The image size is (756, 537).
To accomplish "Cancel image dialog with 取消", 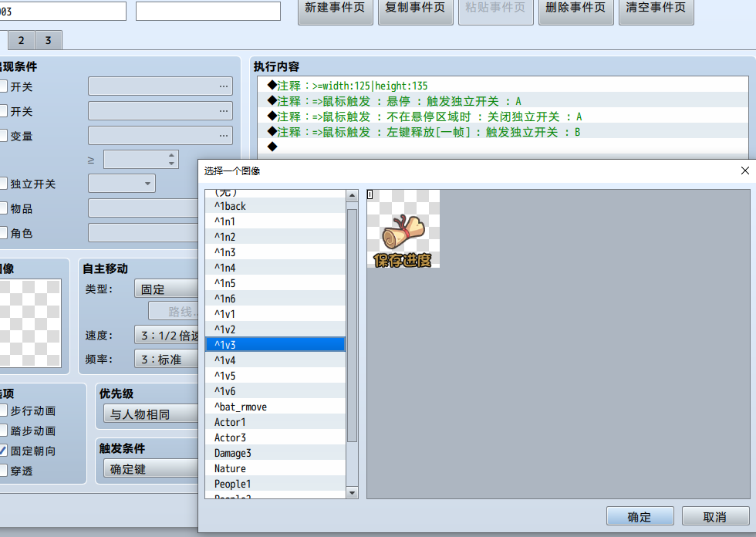I will 715,516.
